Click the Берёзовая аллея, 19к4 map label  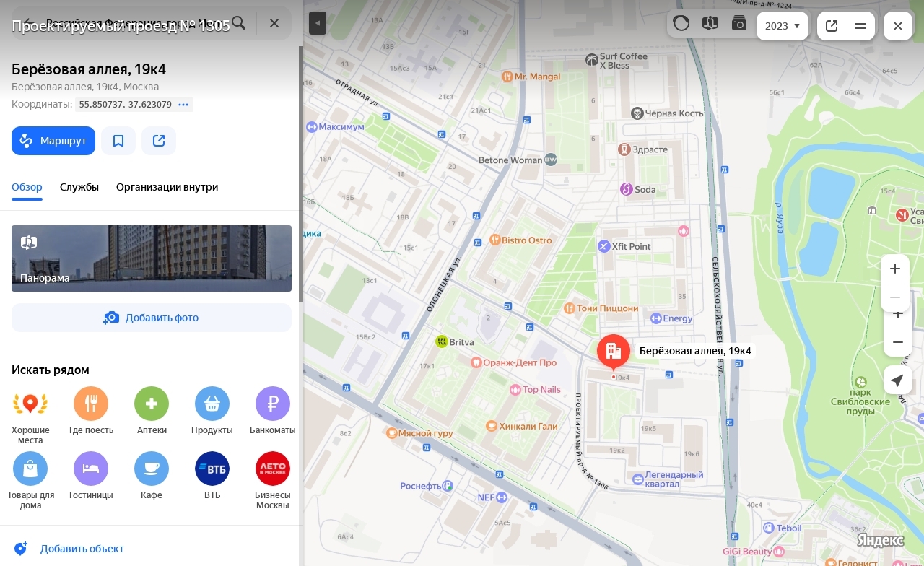pos(695,351)
